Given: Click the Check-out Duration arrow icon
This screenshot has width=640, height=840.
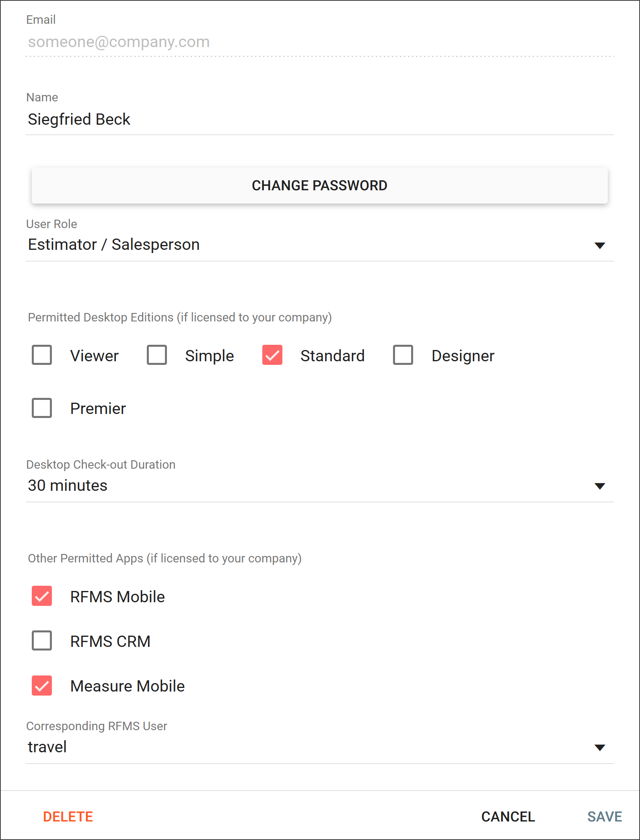Looking at the screenshot, I should 600,486.
